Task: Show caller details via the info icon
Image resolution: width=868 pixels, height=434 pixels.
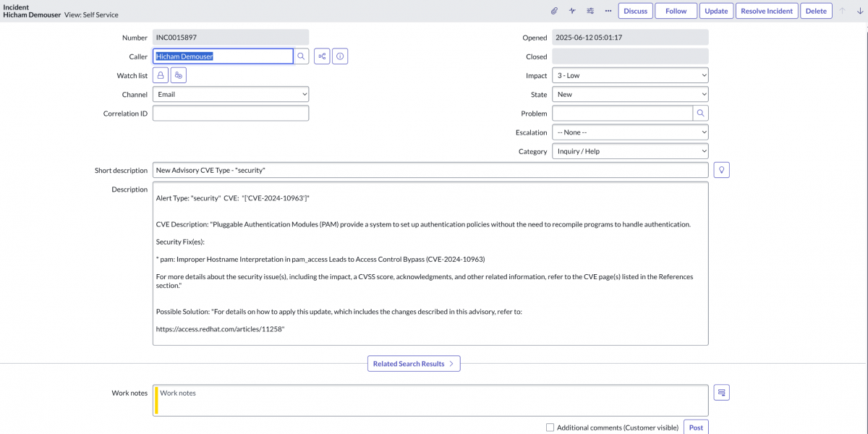Action: click(339, 56)
